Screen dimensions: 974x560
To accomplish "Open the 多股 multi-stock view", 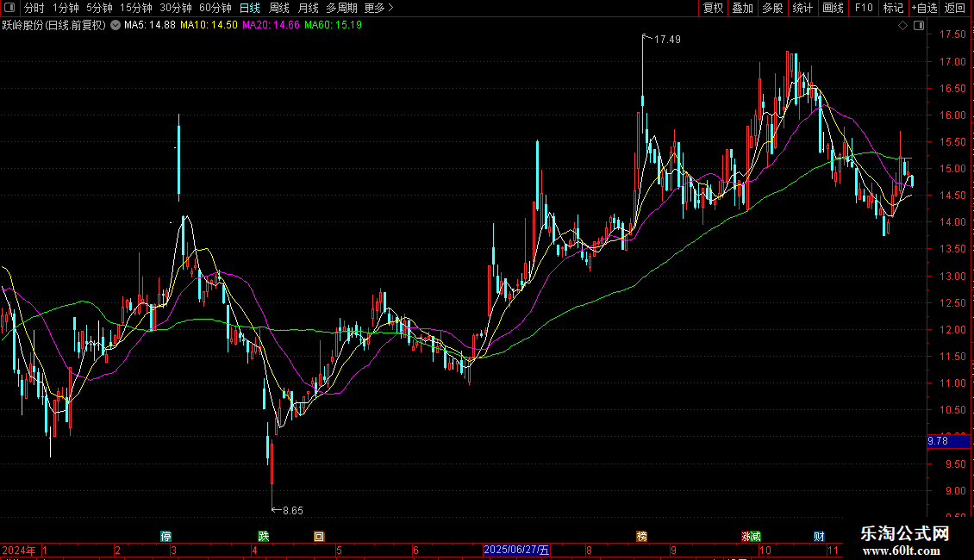I will click(772, 8).
